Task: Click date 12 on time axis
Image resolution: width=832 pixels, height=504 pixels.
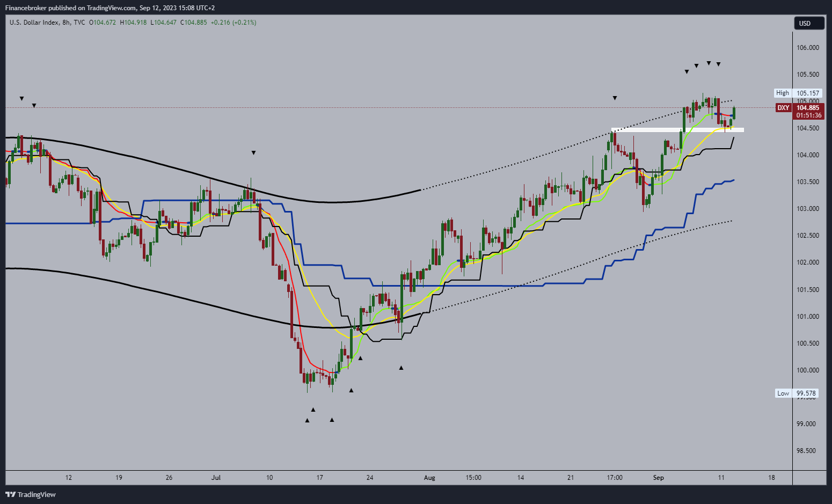Action: point(69,478)
